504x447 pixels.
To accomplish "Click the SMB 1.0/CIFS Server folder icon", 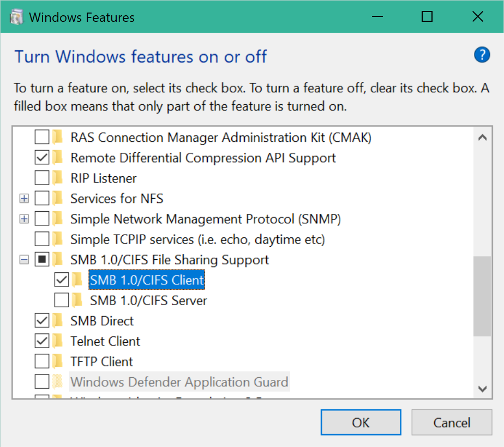I will point(77,300).
